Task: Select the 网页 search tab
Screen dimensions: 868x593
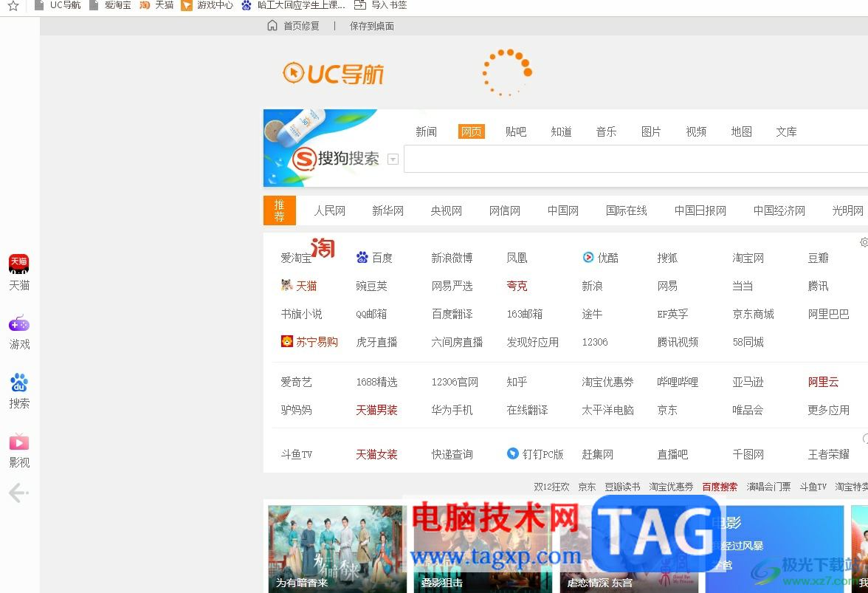Action: click(472, 131)
